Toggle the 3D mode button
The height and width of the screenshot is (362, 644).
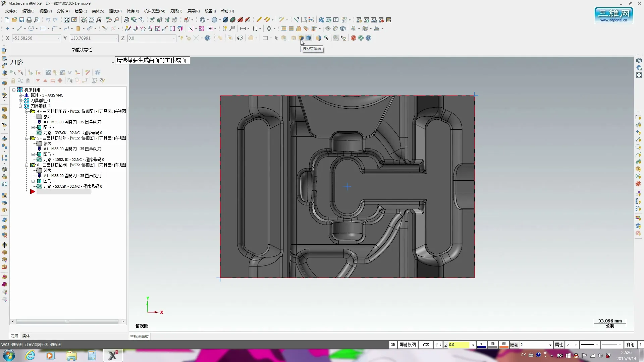tap(393, 345)
